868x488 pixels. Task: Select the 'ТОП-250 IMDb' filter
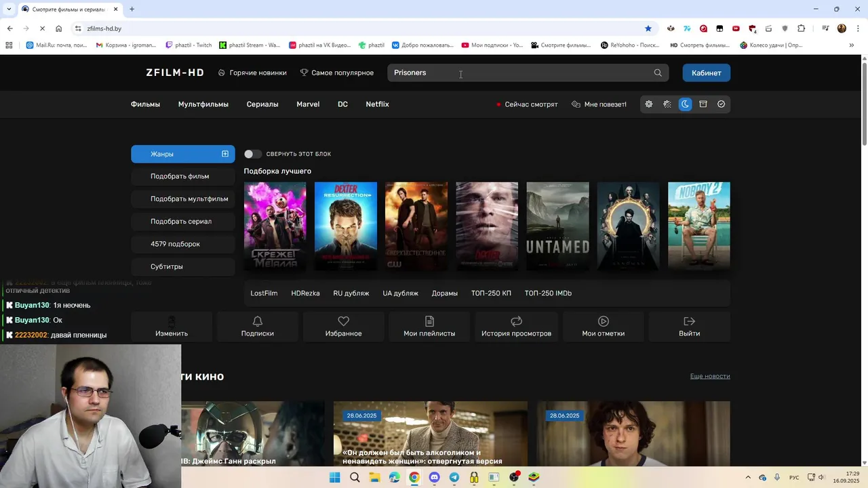pyautogui.click(x=548, y=293)
